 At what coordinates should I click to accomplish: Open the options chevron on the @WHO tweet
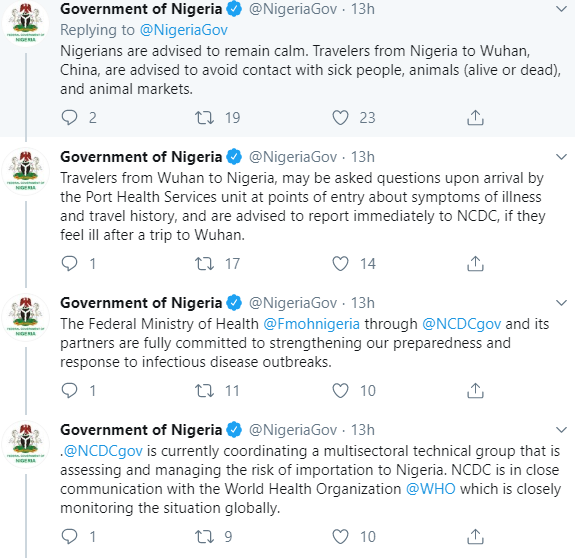pos(561,430)
